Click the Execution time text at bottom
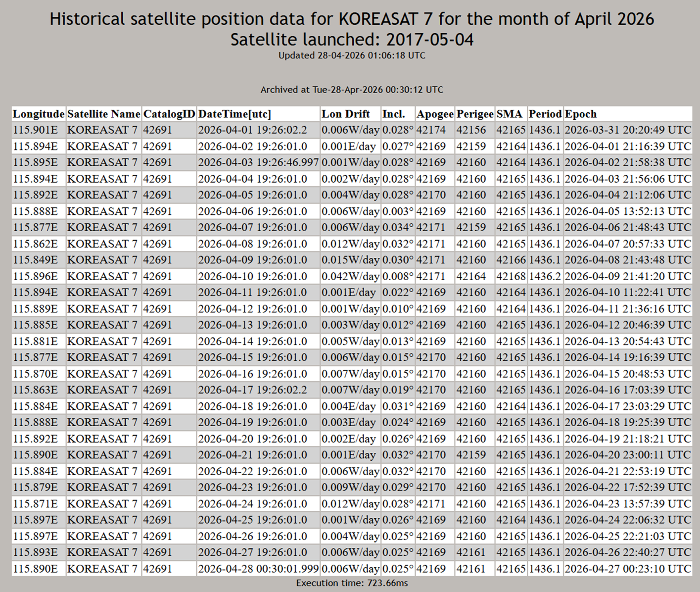The height and width of the screenshot is (592, 700). pos(352,583)
